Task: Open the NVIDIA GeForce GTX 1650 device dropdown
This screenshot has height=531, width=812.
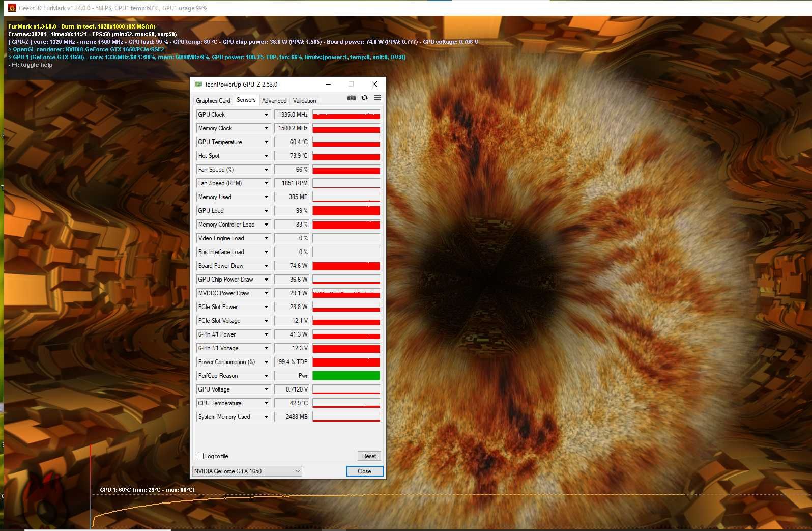Action: [247, 471]
